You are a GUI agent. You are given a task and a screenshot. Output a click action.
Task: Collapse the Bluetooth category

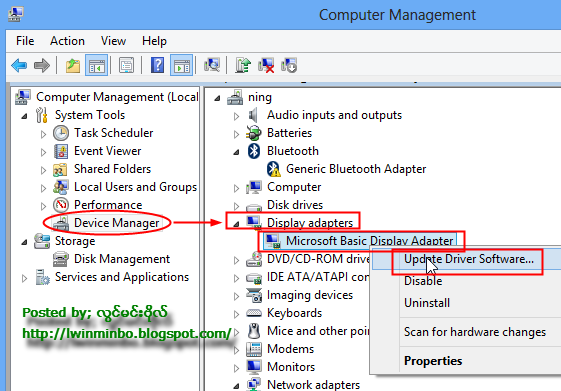[x=236, y=152]
